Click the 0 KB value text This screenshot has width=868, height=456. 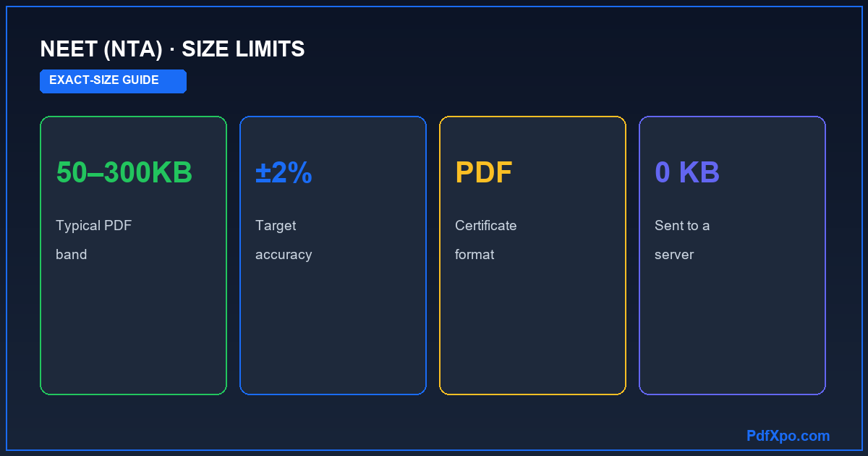click(x=687, y=173)
